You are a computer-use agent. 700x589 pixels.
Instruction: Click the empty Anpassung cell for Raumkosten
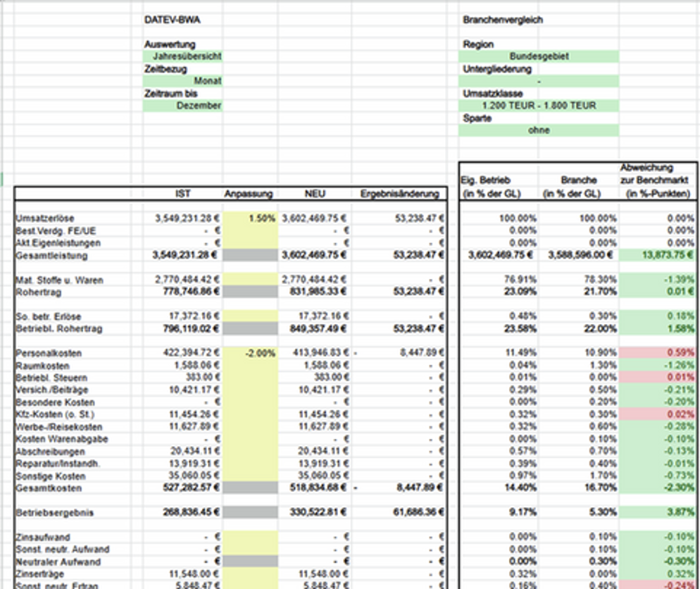coord(250,366)
